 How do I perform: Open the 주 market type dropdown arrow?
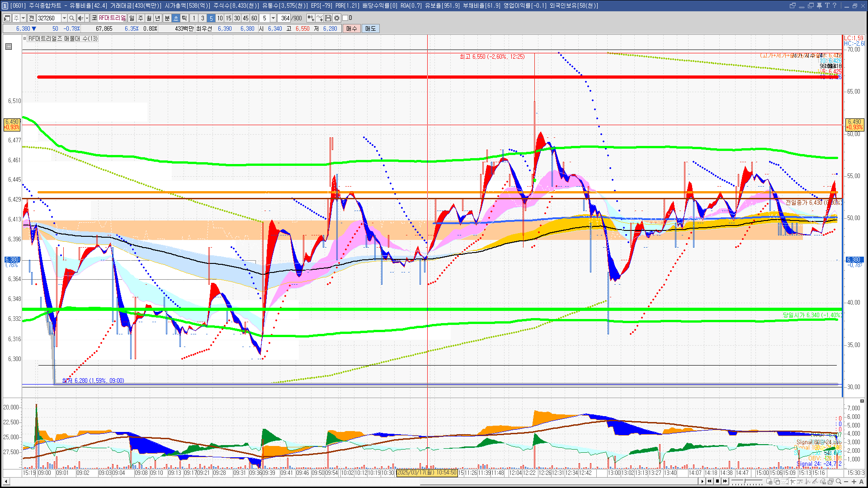tap(23, 18)
